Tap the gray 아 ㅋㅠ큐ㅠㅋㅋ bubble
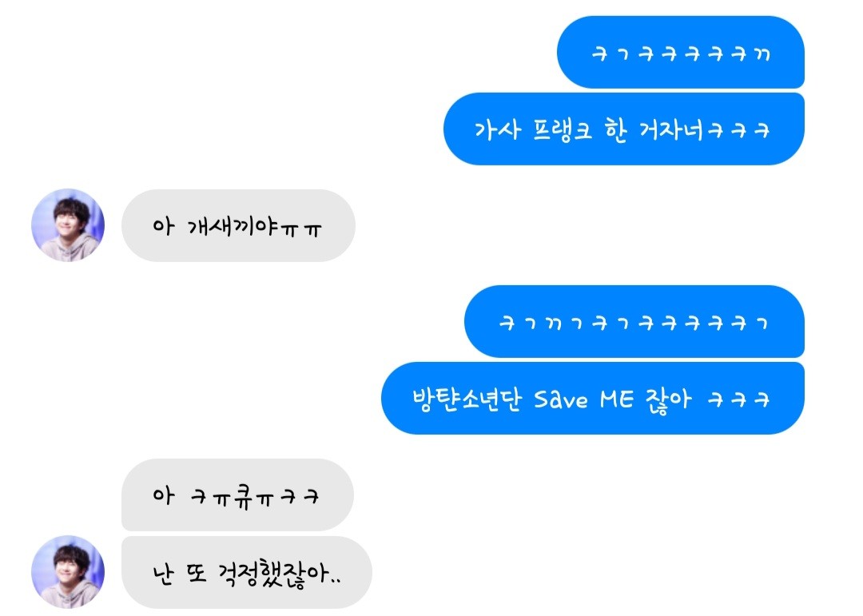 click(x=237, y=495)
